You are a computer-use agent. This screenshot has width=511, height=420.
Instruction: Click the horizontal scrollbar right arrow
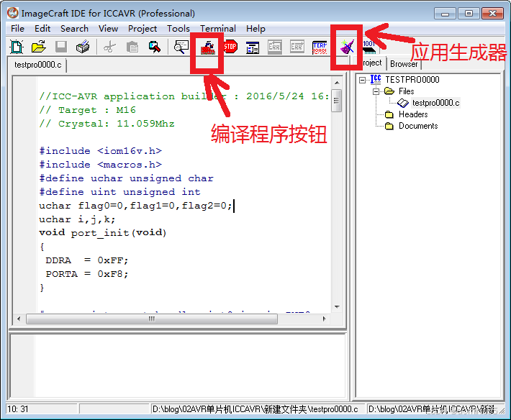pyautogui.click(x=324, y=319)
